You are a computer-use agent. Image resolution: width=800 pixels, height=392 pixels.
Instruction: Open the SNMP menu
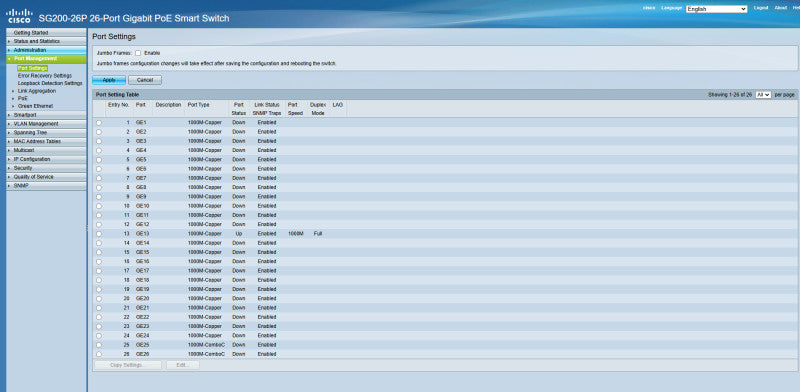click(x=46, y=186)
